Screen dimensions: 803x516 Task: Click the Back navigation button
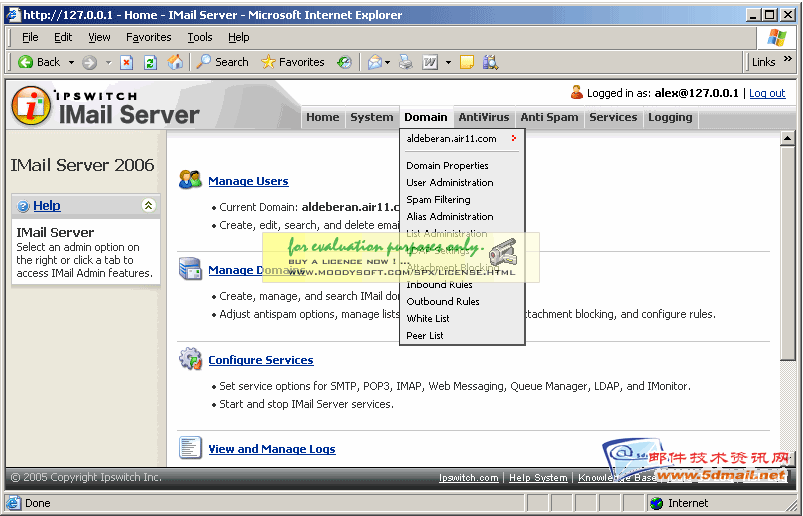(x=38, y=62)
